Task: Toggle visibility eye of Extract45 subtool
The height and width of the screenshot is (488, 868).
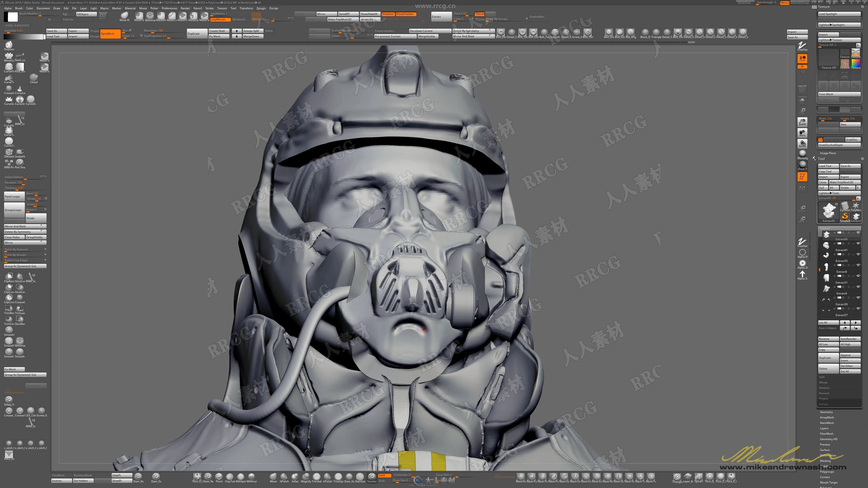Action: click(858, 233)
